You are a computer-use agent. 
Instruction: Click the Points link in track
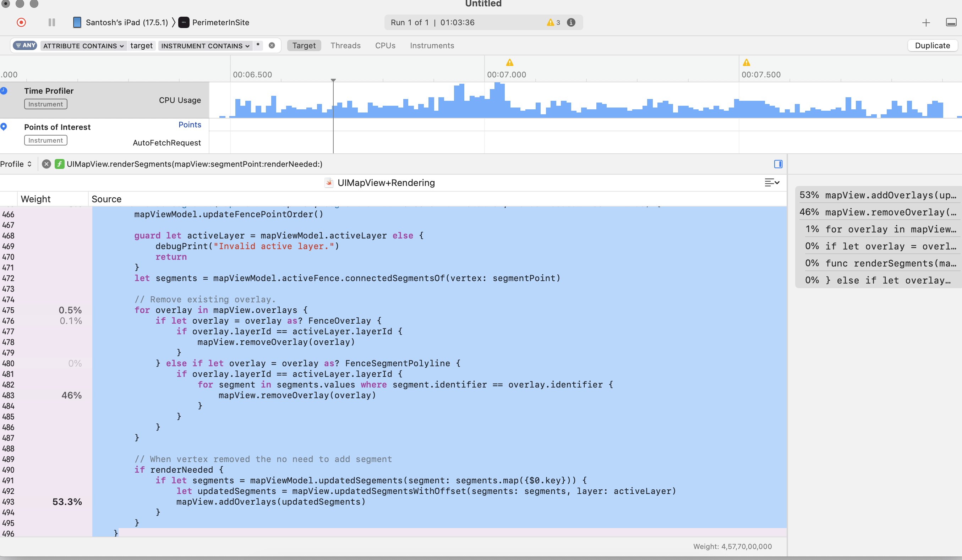[x=190, y=125]
